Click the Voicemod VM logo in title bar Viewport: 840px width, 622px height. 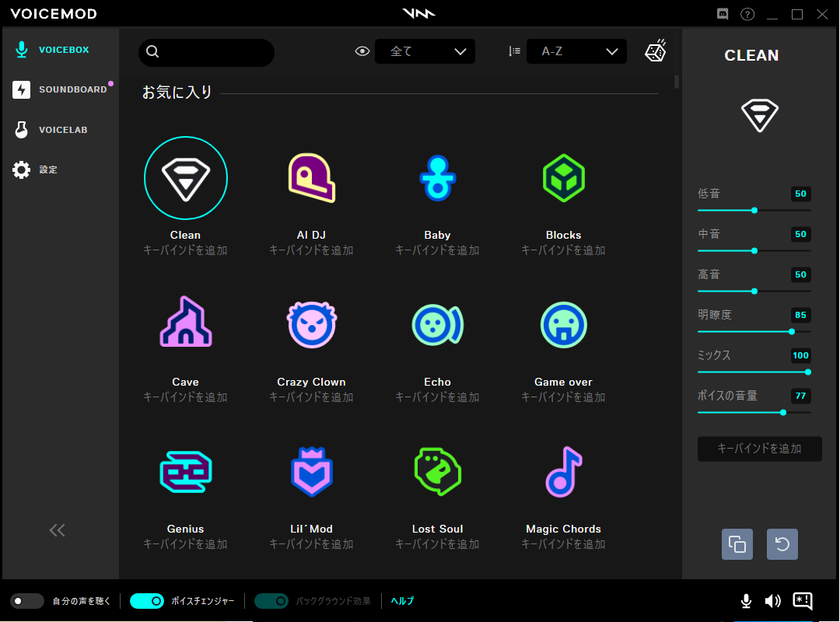point(419,13)
